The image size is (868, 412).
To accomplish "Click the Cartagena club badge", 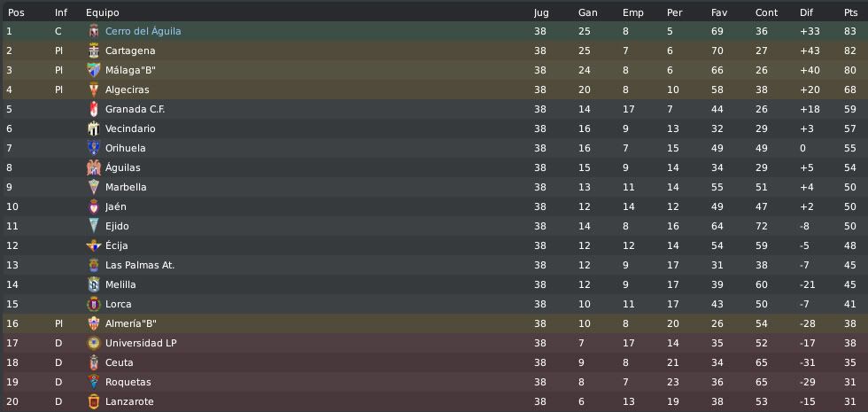I will pyautogui.click(x=94, y=51).
